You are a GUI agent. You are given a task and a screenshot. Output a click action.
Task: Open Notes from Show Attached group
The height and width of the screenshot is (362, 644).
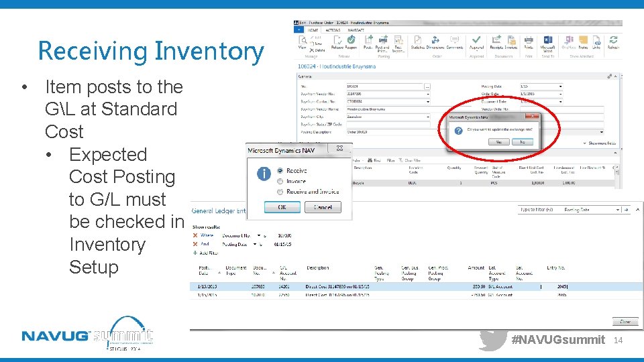[x=583, y=42]
